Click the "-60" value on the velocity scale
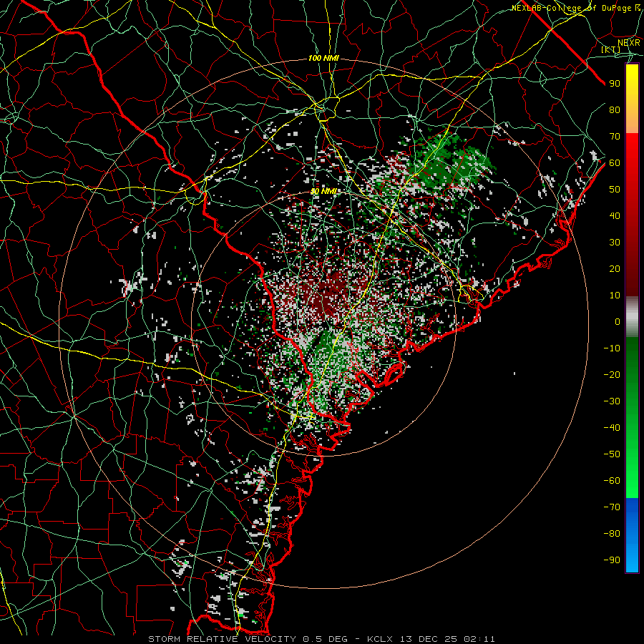Viewport: 644px width, 644px height. (612, 481)
